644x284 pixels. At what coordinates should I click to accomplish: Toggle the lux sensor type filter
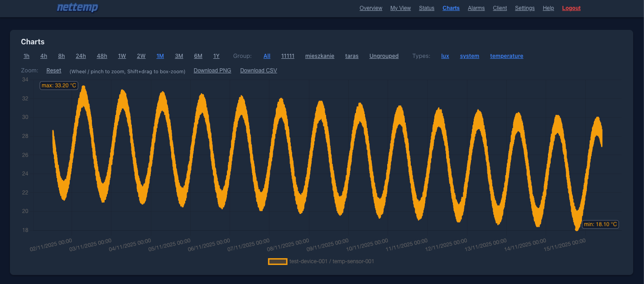[x=445, y=56]
